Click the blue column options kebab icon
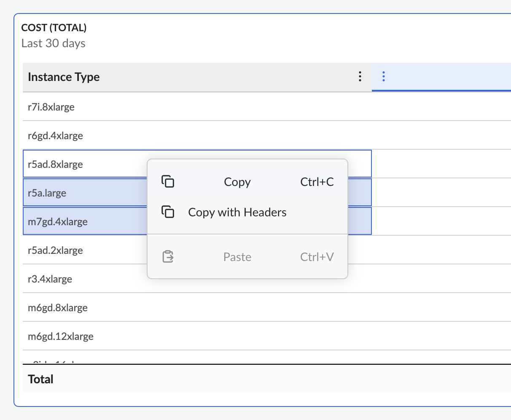This screenshot has width=511, height=420. (383, 76)
